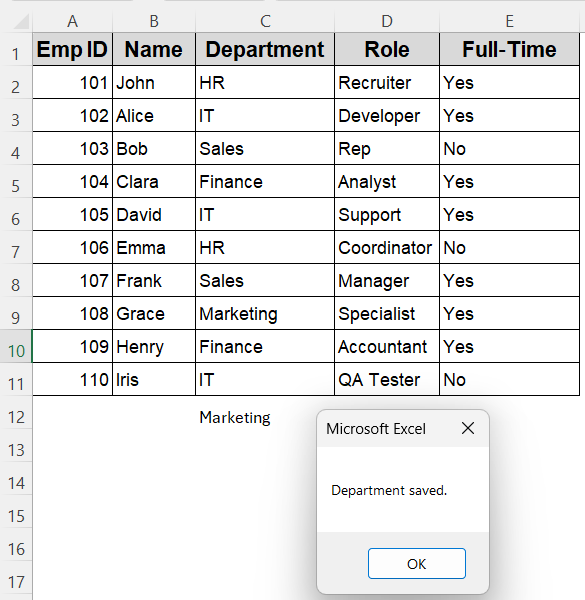This screenshot has height=600, width=585.
Task: Select the cell with name Alice
Action: 154,116
